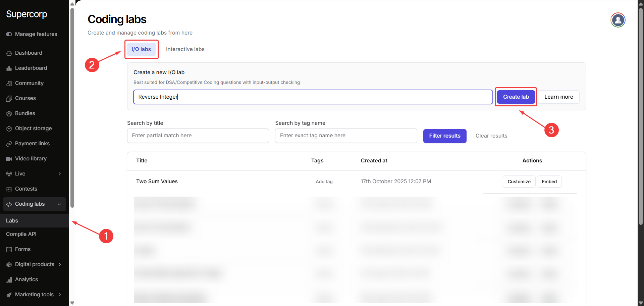
Task: Click the Object storage cube icon
Action: coord(9,129)
